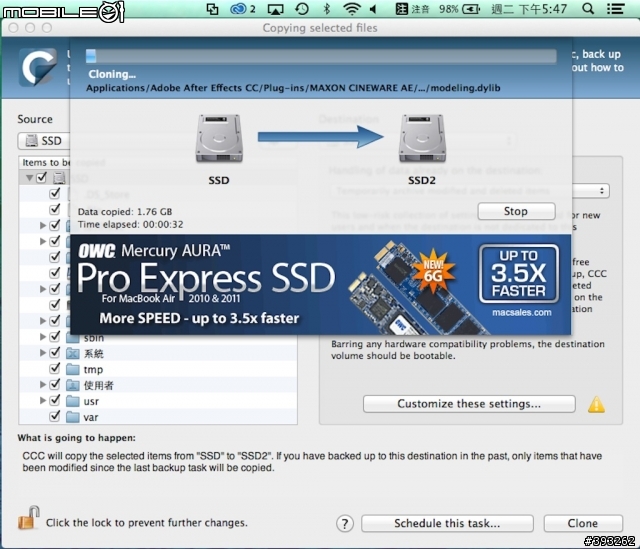
Task: Click the 'Data copied: 1.76 GB' text
Action: [125, 211]
